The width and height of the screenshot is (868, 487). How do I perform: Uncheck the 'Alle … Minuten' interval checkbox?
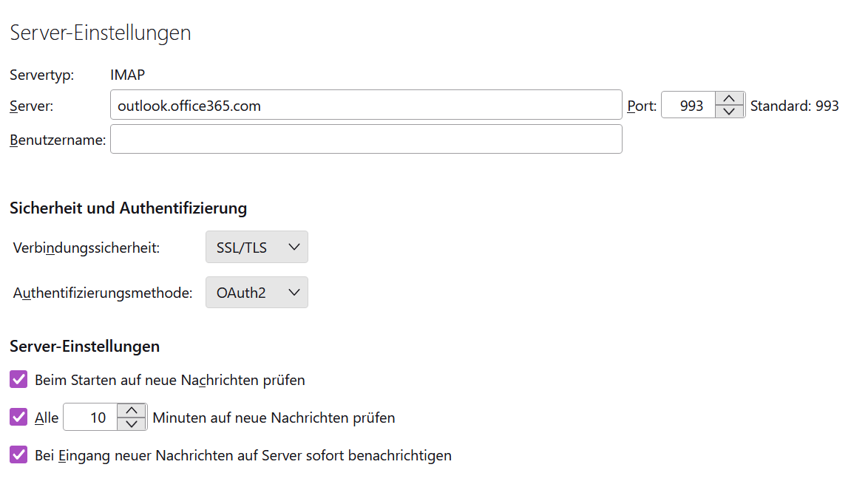point(18,418)
